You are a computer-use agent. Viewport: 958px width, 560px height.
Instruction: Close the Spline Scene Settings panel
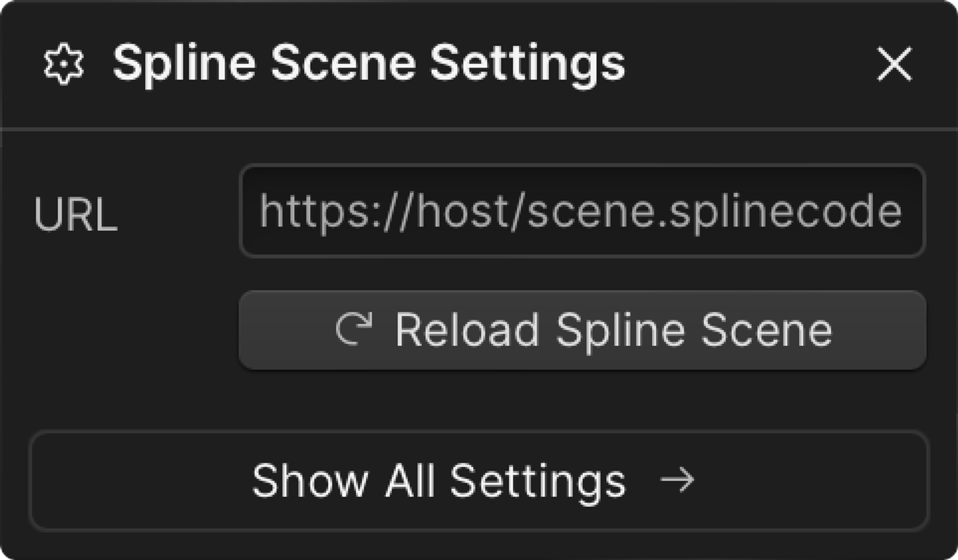tap(894, 64)
